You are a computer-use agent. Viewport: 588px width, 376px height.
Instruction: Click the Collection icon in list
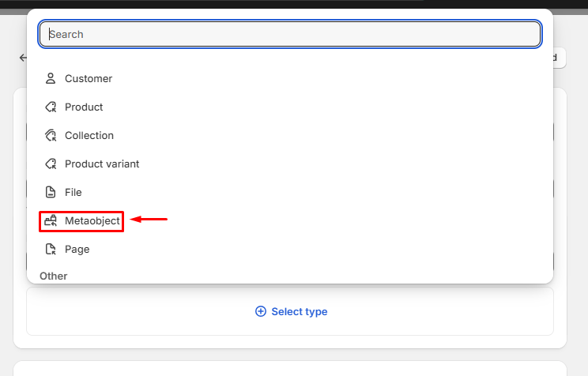(51, 135)
